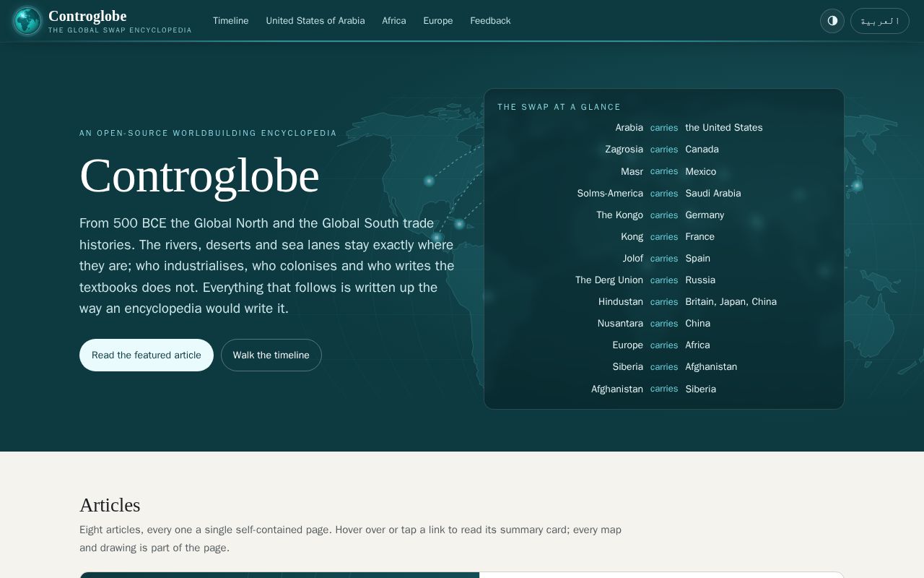Switch language to Arabic
This screenshot has width=924, height=578.
[880, 21]
